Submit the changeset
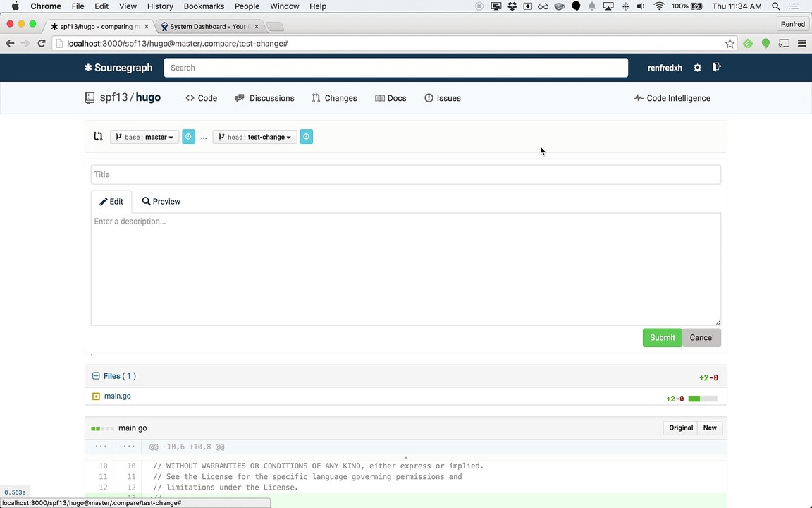 (x=663, y=338)
